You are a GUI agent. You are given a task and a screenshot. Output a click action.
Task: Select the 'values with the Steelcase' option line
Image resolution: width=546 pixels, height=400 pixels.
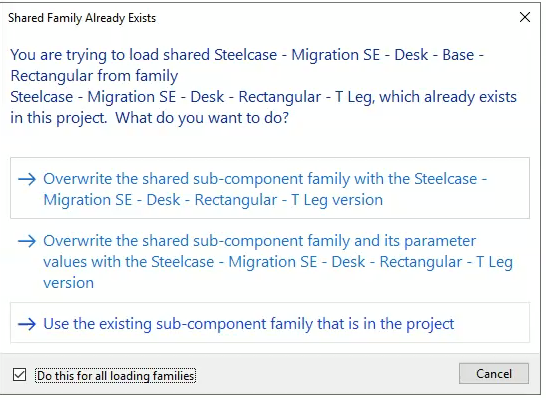tap(128, 262)
